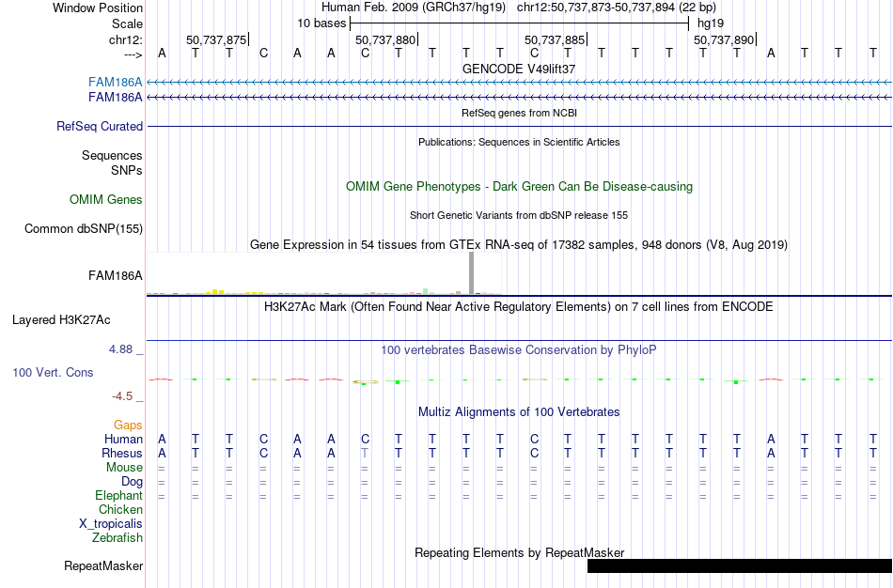Click the OMIM Gene Phenotypes green title
This screenshot has height=588, width=893.
(519, 187)
